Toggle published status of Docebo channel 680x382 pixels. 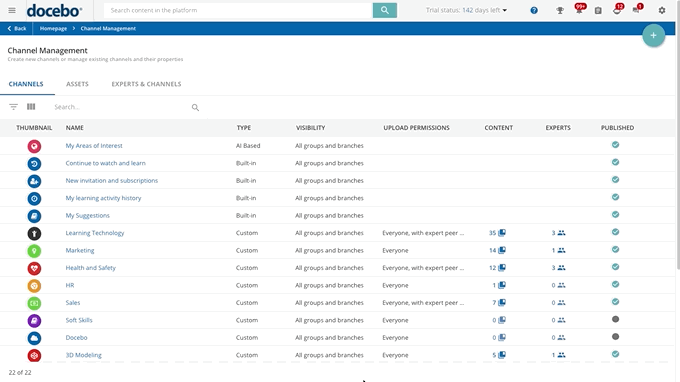click(615, 337)
